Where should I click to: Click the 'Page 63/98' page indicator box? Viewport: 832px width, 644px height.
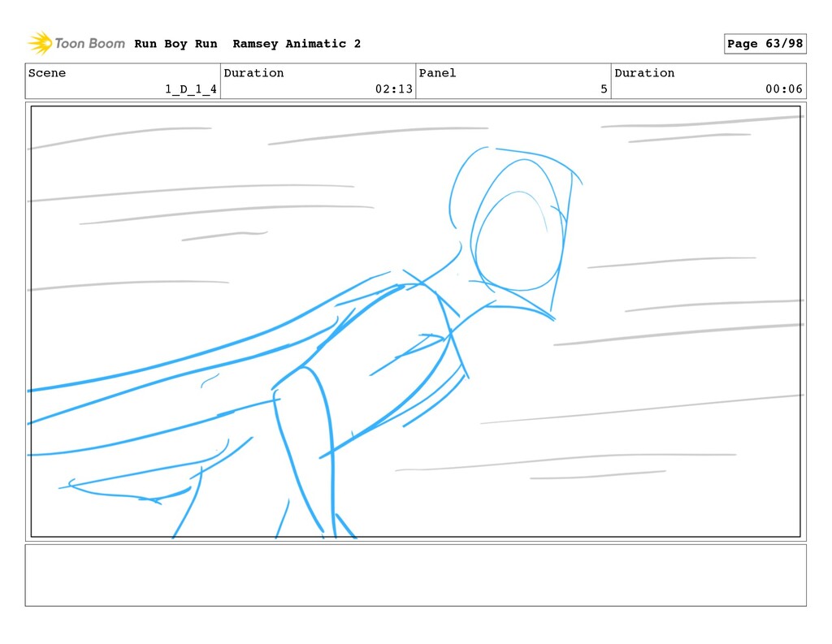pos(765,44)
